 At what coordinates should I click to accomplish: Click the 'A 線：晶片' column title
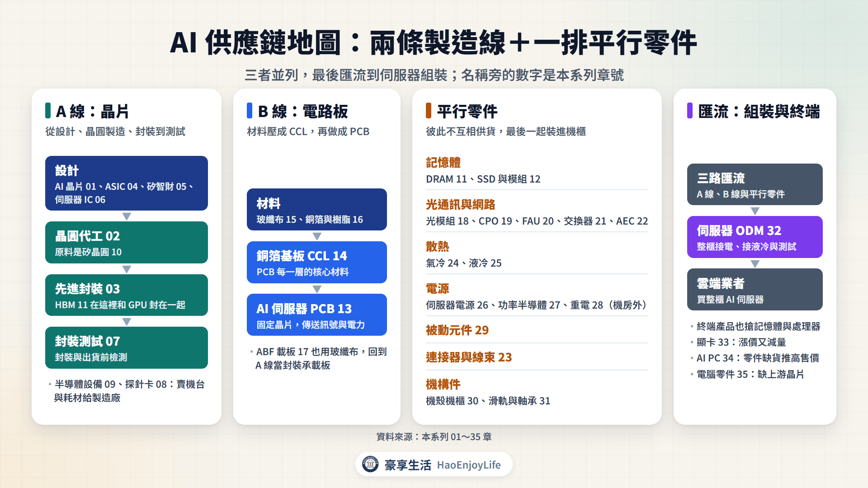92,111
